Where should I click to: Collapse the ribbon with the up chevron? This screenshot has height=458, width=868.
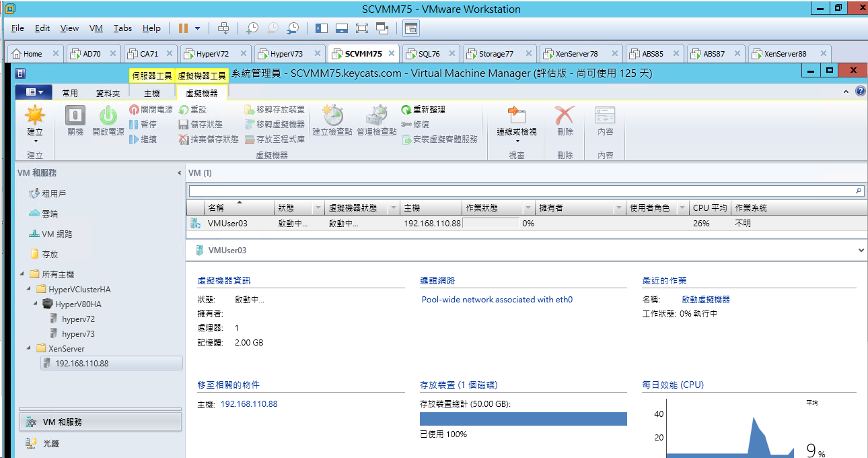tap(846, 92)
